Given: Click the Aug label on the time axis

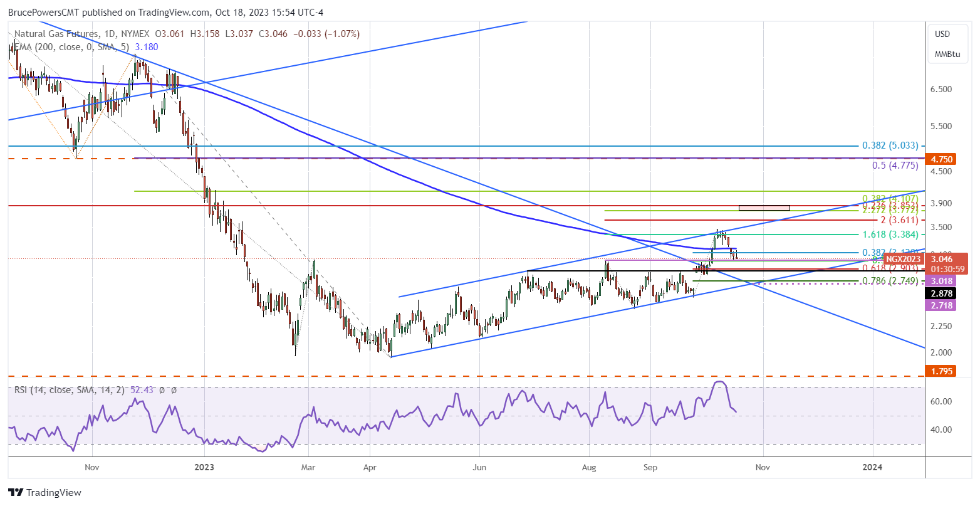Looking at the screenshot, I should pyautogui.click(x=590, y=467).
